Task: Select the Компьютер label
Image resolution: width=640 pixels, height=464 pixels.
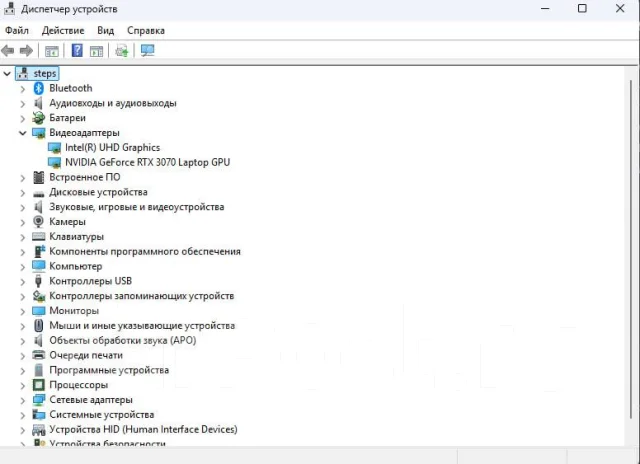Action: (x=76, y=266)
